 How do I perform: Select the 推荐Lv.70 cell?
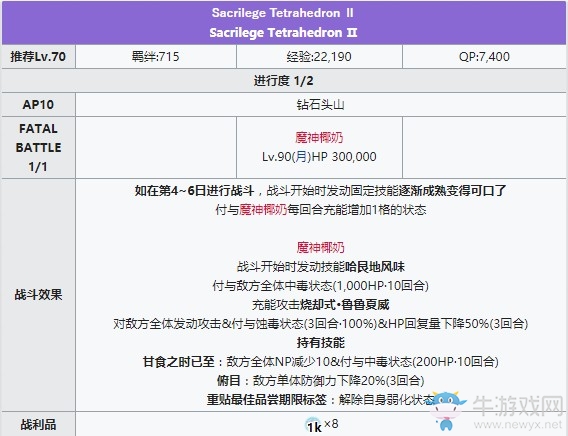click(38, 56)
